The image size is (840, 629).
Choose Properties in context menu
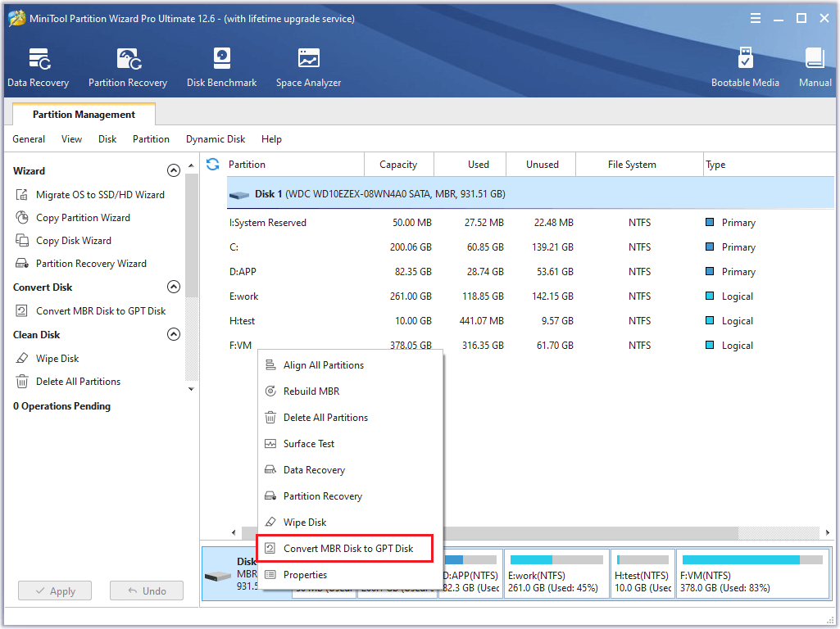[x=351, y=574]
